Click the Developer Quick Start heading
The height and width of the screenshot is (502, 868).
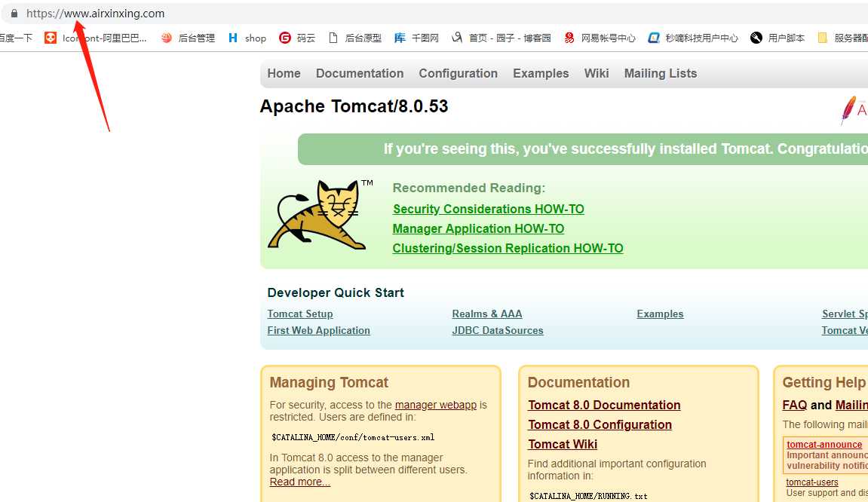coord(336,292)
